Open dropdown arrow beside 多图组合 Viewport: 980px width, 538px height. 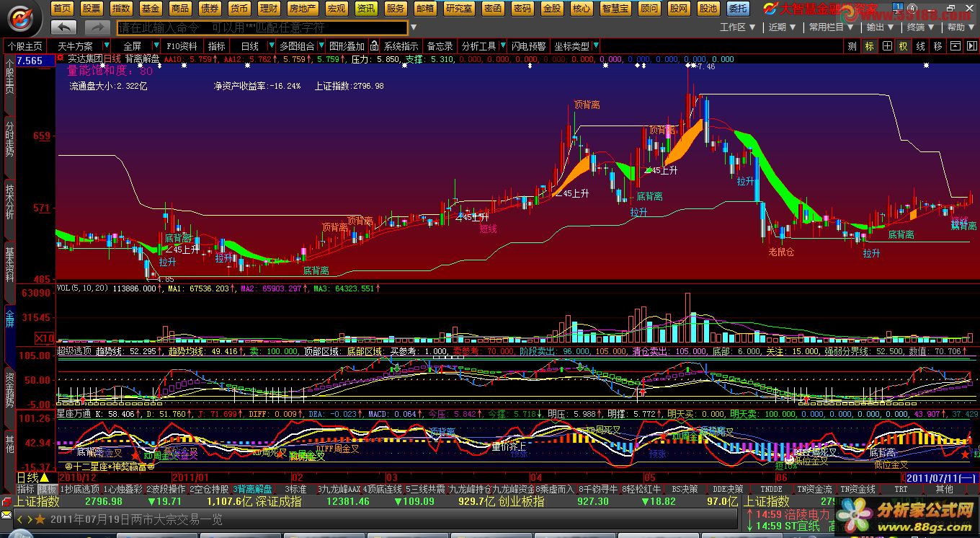coord(321,46)
